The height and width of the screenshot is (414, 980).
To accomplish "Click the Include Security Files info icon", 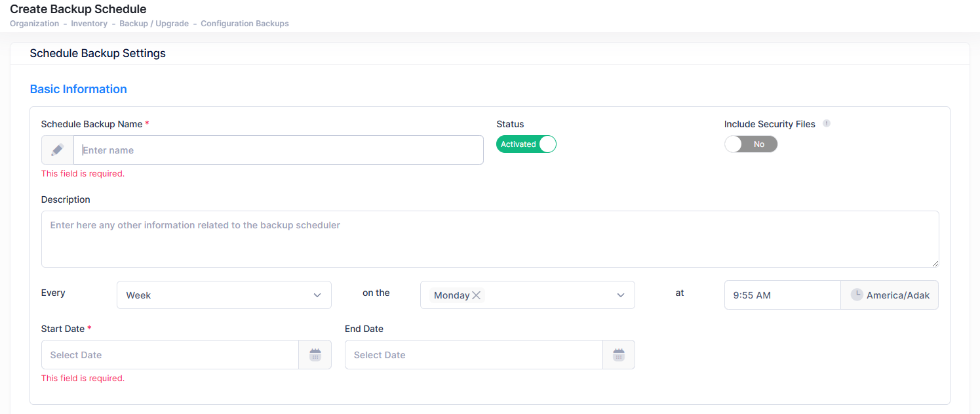I will 827,123.
